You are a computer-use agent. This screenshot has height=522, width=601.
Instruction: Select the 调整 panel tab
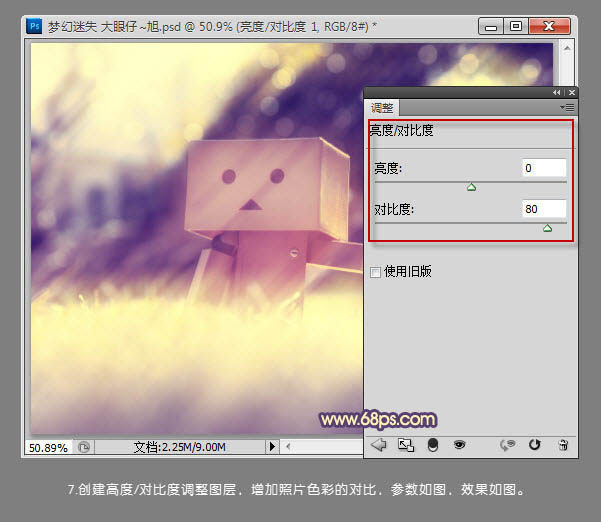click(x=382, y=107)
